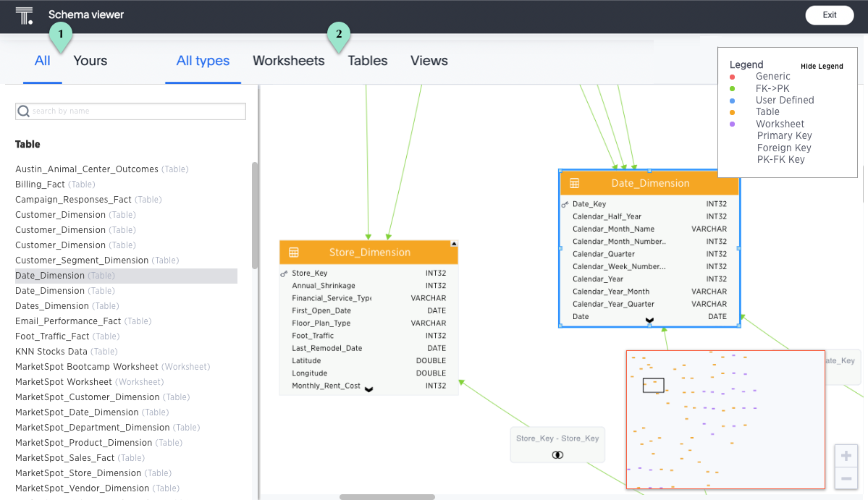Viewport: 868px width, 500px height.
Task: Collapse Store_Dimension with top-right arrow
Action: click(454, 244)
